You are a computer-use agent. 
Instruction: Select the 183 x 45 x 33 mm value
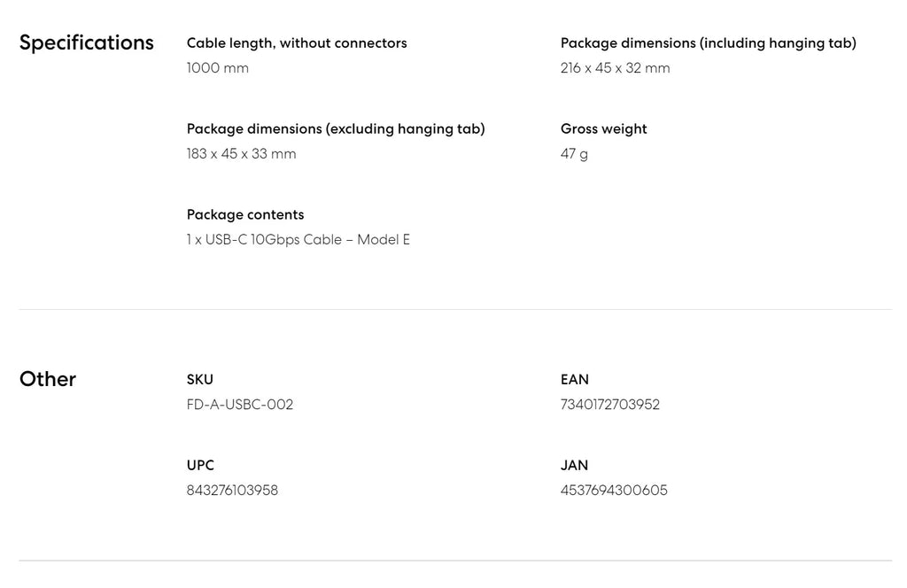click(241, 154)
